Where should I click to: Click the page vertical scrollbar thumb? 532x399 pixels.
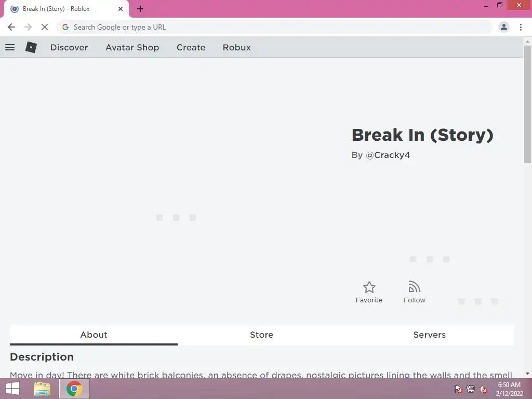[527, 104]
